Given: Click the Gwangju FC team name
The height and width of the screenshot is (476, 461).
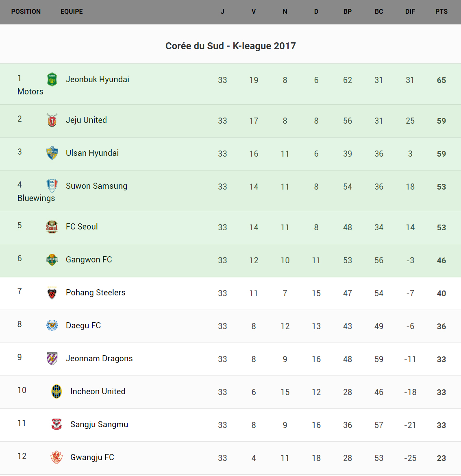Looking at the screenshot, I should tap(92, 457).
